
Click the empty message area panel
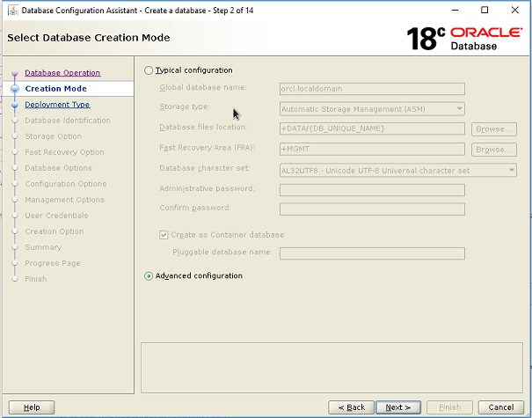tap(332, 368)
